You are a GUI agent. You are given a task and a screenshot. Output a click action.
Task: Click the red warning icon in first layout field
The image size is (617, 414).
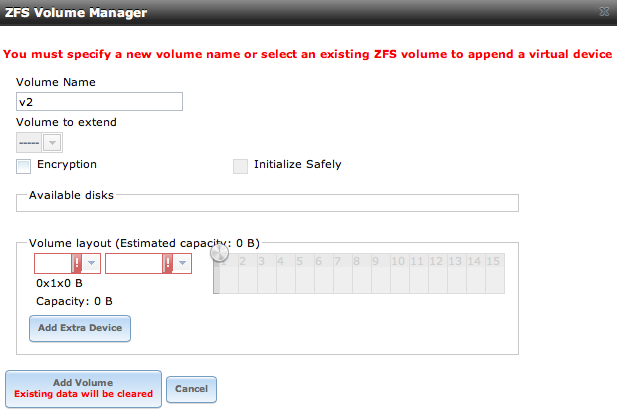[76, 263]
